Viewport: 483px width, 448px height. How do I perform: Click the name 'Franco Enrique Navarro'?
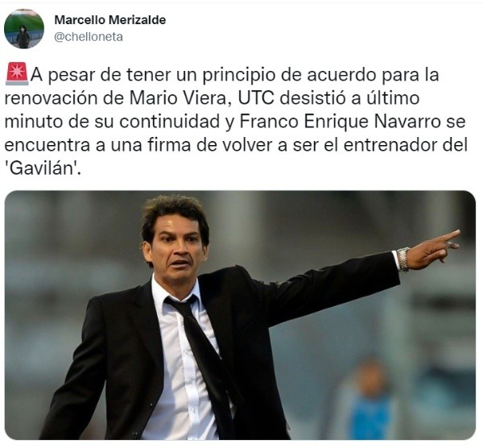click(340, 122)
